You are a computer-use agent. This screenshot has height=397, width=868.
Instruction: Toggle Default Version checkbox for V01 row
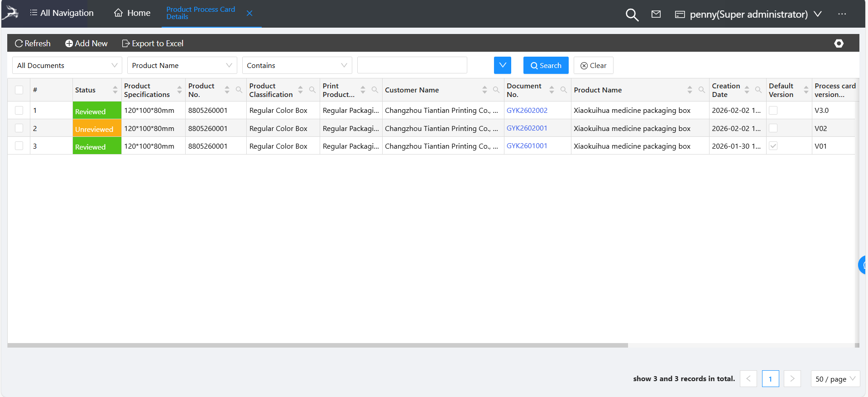(773, 146)
